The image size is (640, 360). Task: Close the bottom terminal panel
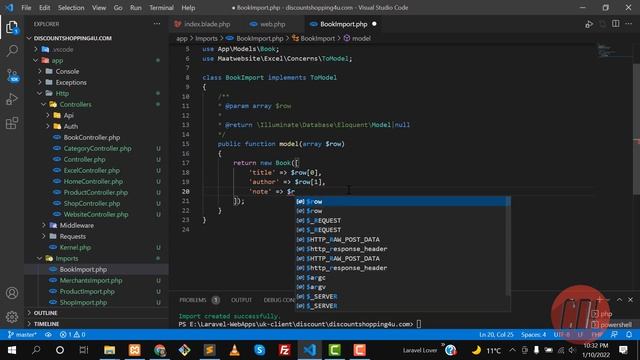point(631,300)
